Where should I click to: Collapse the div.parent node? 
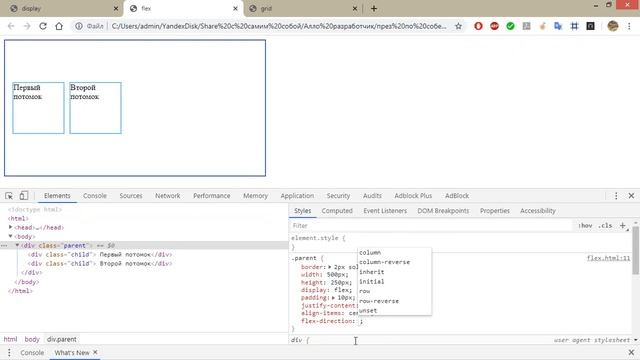click(x=17, y=245)
